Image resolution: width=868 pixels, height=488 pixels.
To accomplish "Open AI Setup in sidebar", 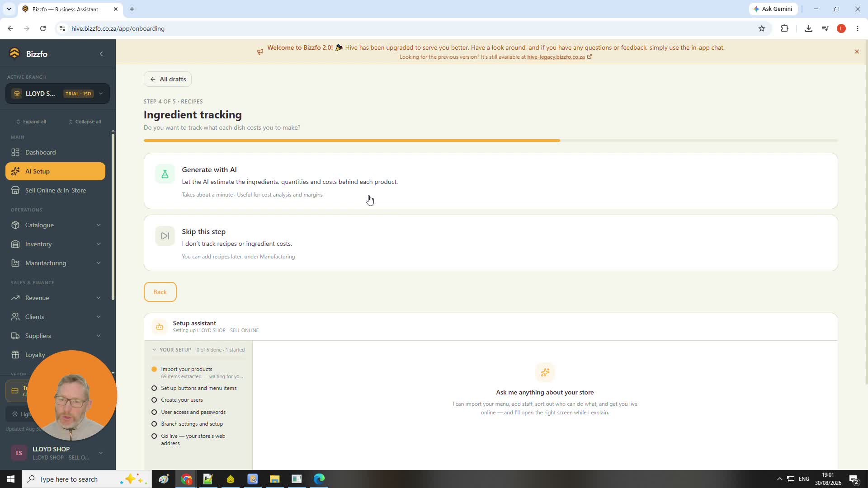I will coord(55,171).
